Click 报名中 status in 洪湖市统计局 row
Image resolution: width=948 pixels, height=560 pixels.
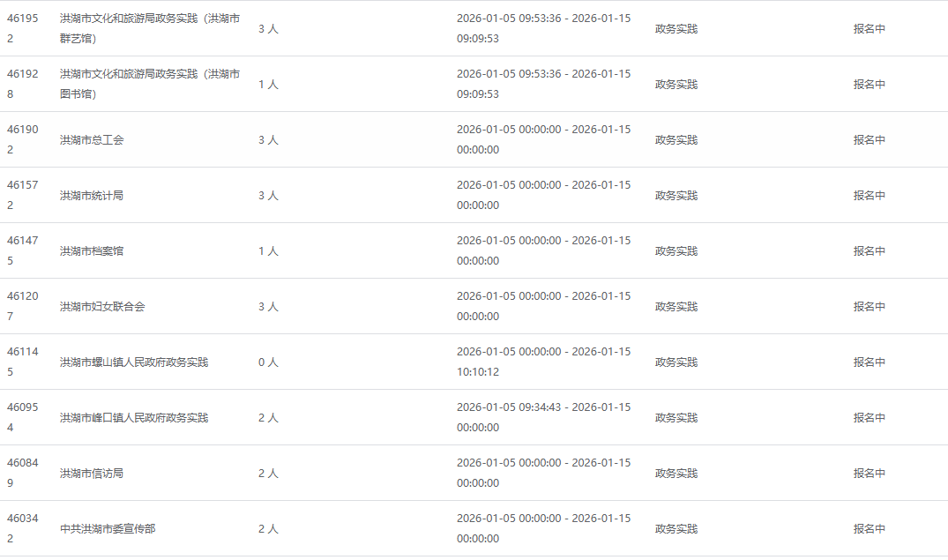[869, 195]
